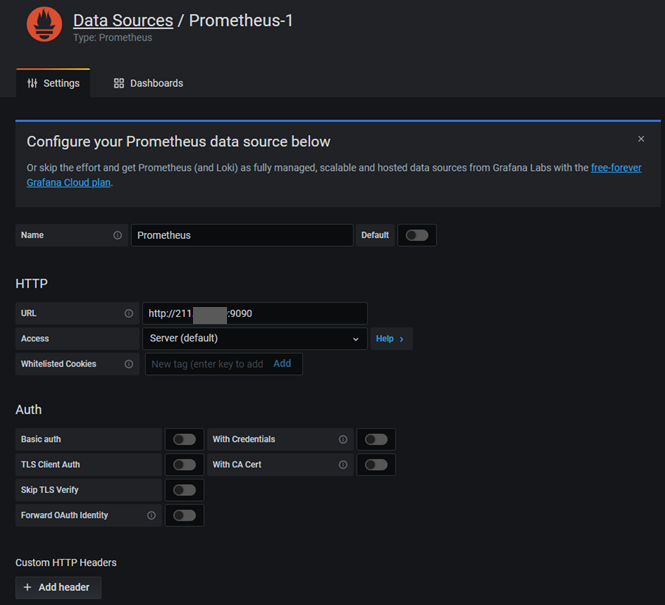Click the Forward OAuth Identity info icon
This screenshot has height=605, width=665.
pos(151,516)
